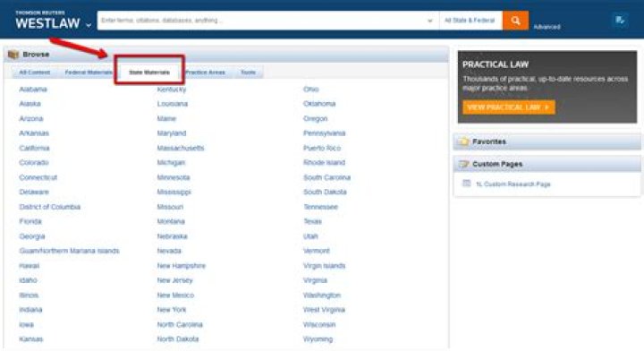Image resolution: width=644 pixels, height=351 pixels.
Task: Open the Connecticut state link
Action: (x=38, y=177)
